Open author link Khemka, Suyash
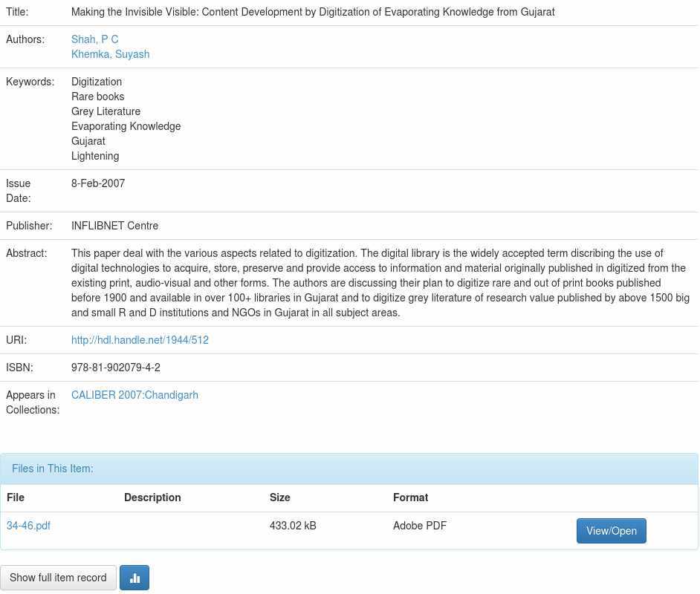This screenshot has height=594, width=700. [x=110, y=54]
